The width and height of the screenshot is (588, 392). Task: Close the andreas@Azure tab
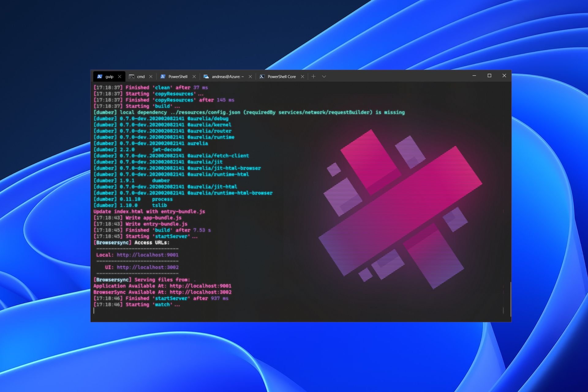click(x=250, y=77)
